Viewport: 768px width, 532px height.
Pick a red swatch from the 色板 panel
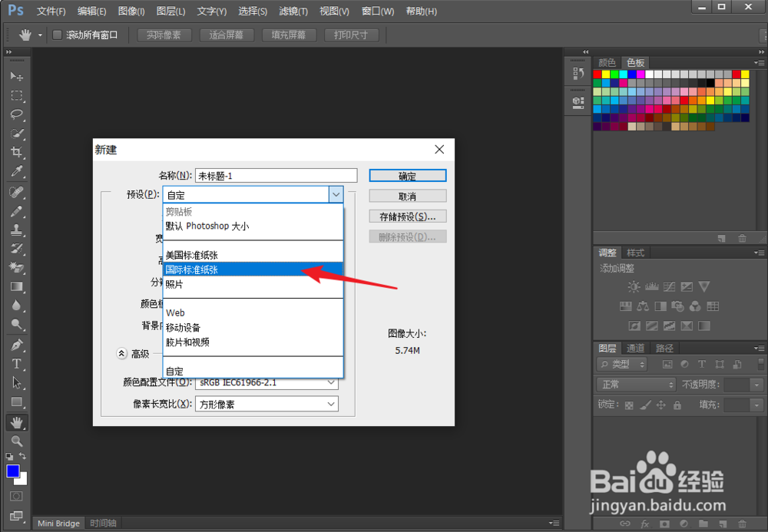596,73
